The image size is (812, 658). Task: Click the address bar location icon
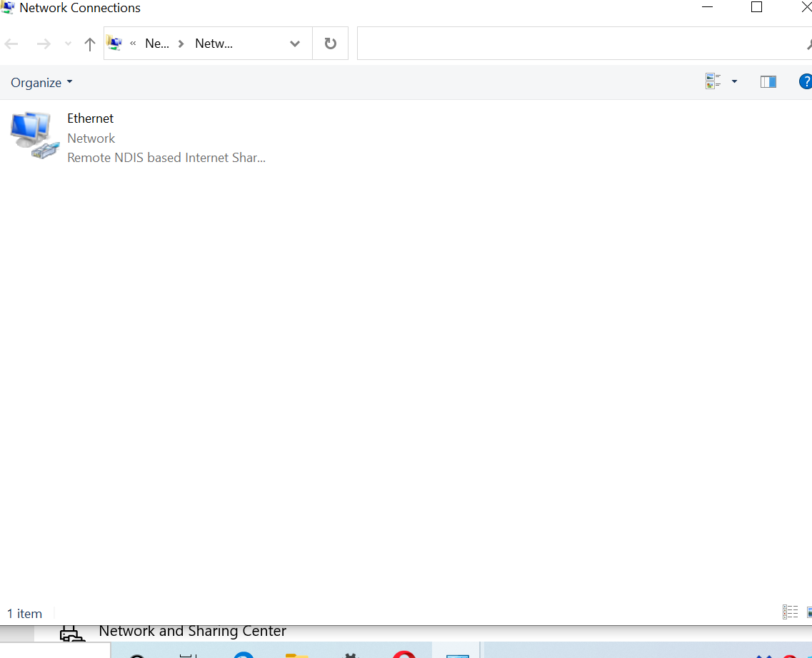[x=114, y=44]
